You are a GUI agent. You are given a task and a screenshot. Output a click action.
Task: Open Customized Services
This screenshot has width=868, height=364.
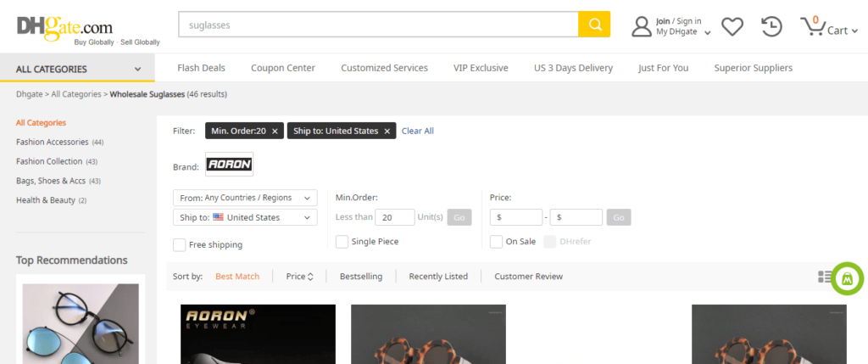384,68
